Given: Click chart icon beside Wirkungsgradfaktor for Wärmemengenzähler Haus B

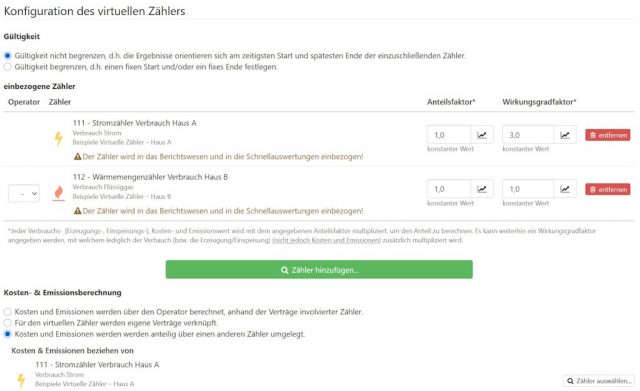Looking at the screenshot, I should pos(565,189).
